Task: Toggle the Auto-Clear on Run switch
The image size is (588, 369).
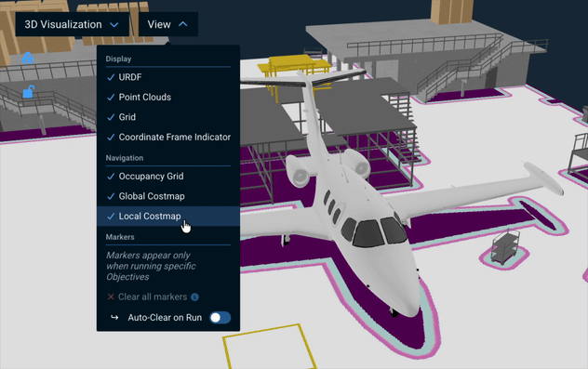Action: click(x=220, y=318)
